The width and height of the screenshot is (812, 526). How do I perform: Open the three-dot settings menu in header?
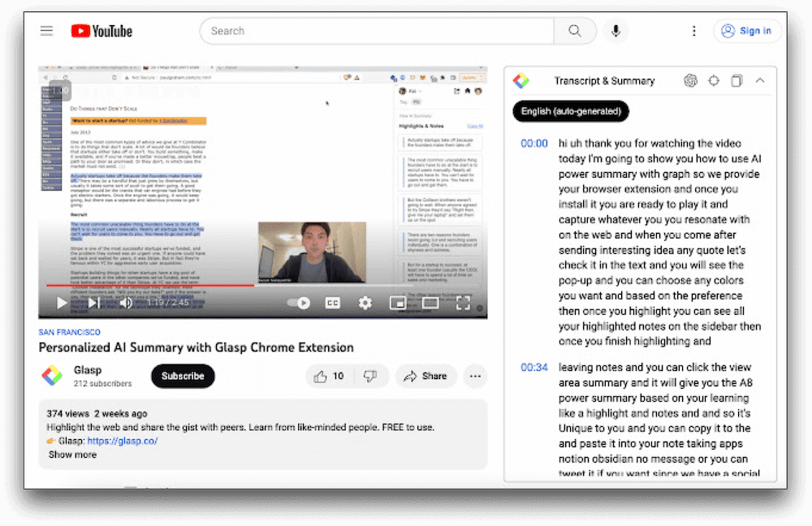(694, 31)
